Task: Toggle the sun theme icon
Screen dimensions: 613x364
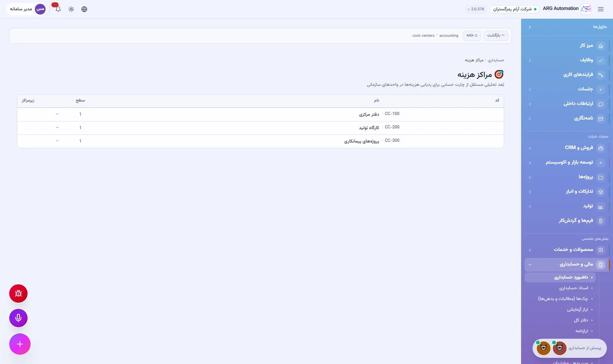Action: point(71,9)
